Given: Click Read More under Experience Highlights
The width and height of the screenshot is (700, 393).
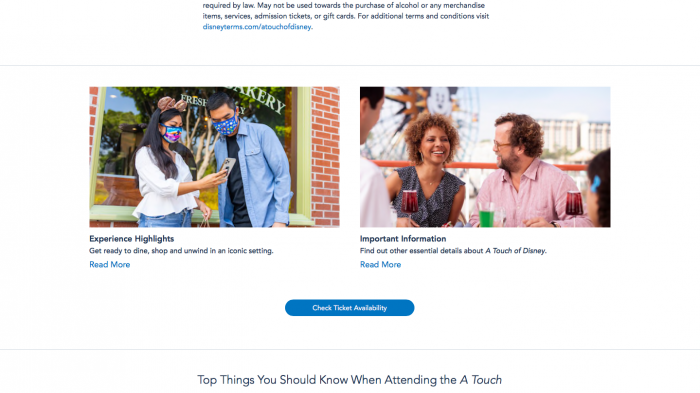Looking at the screenshot, I should tap(110, 264).
